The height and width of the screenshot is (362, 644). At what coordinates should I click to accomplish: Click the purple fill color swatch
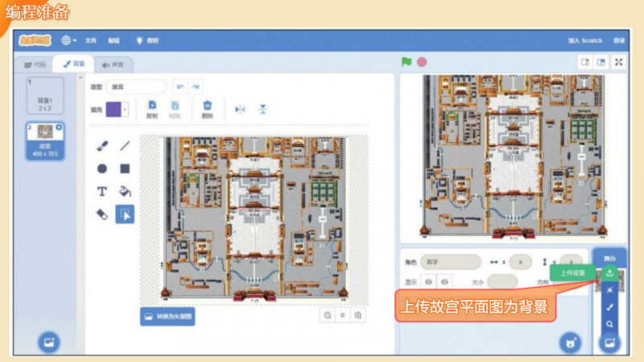coord(114,109)
